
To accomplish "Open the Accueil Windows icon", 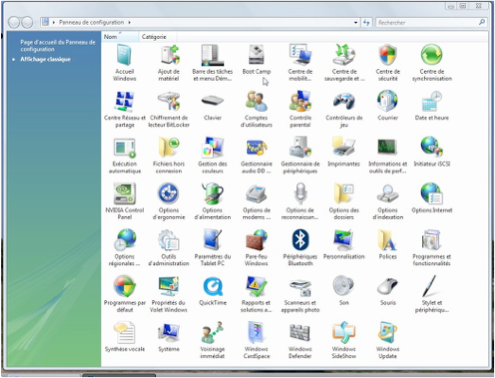I will (x=124, y=63).
